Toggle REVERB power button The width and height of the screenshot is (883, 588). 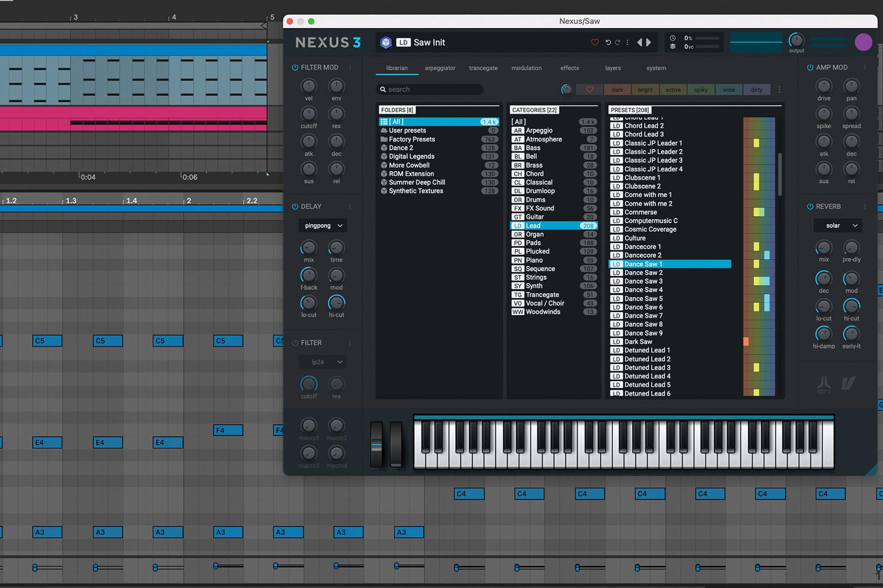[810, 206]
